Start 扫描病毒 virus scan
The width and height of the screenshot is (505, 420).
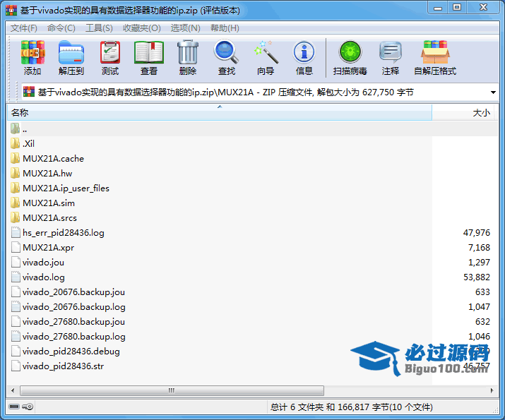click(x=350, y=58)
